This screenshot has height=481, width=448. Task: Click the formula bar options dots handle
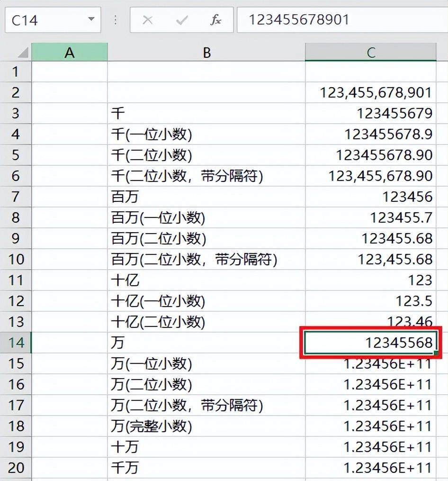115,20
